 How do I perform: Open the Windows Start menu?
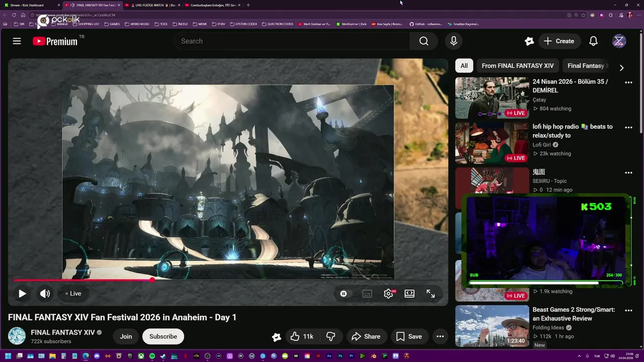click(8, 356)
